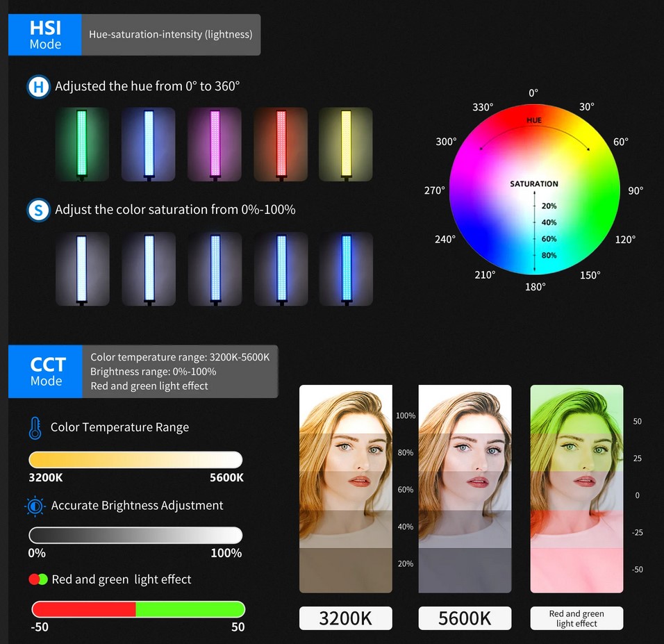Select the blue LED light in hue row
The height and width of the screenshot is (644, 664).
pos(148,144)
